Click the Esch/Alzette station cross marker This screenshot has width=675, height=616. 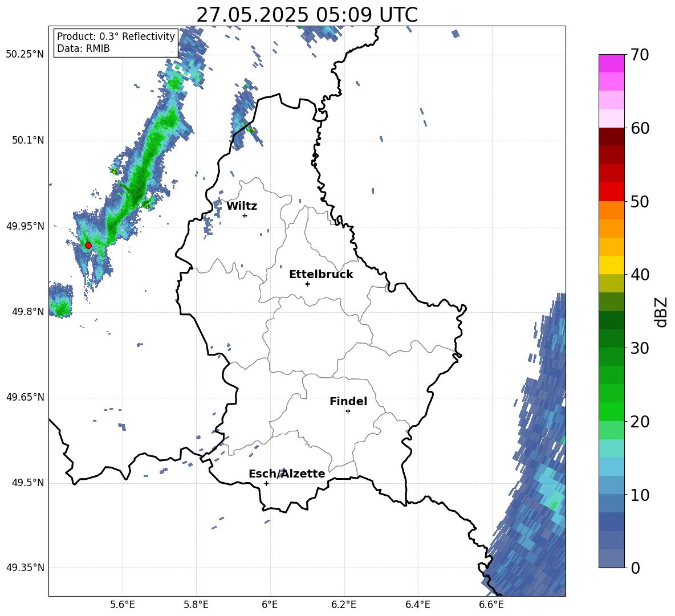266,483
